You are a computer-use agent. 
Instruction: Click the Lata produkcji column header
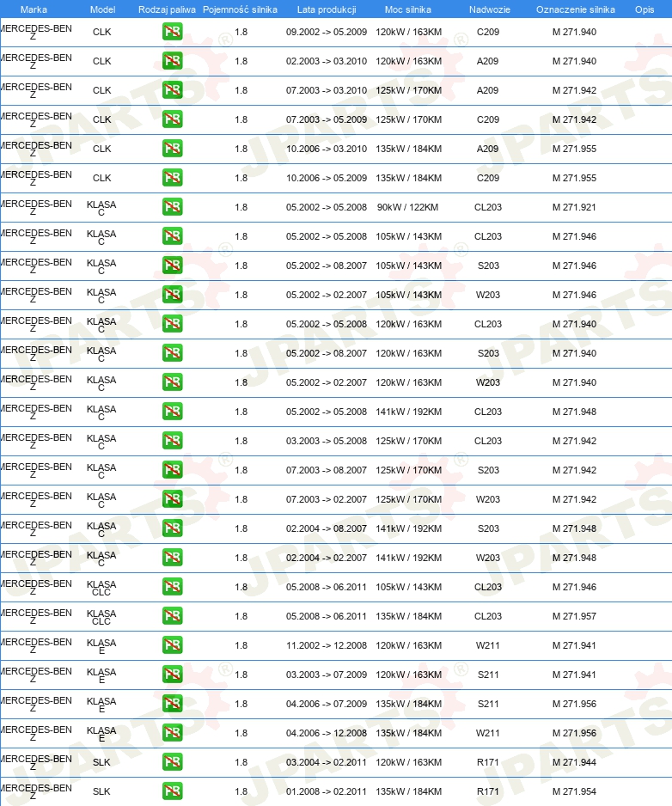327,9
